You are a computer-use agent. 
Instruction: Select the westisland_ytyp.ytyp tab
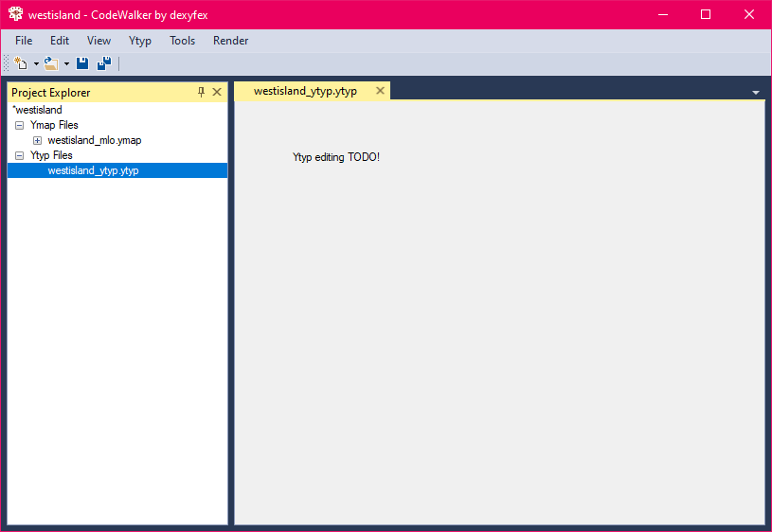305,91
